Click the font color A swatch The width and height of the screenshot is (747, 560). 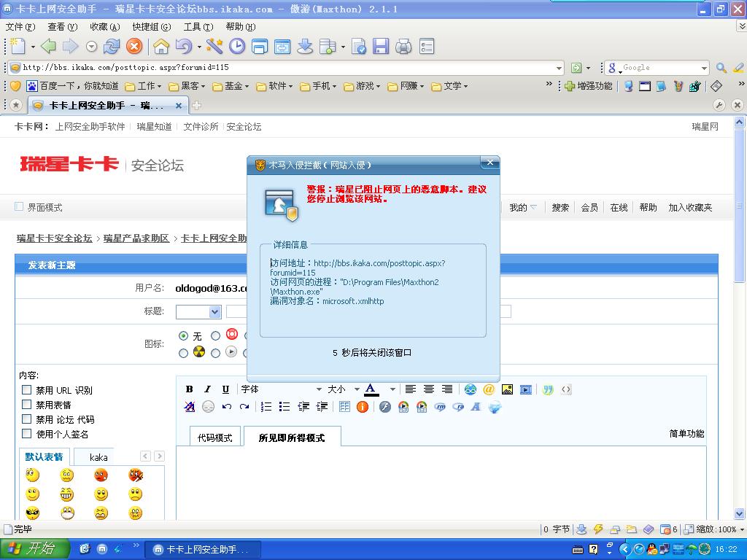[371, 389]
